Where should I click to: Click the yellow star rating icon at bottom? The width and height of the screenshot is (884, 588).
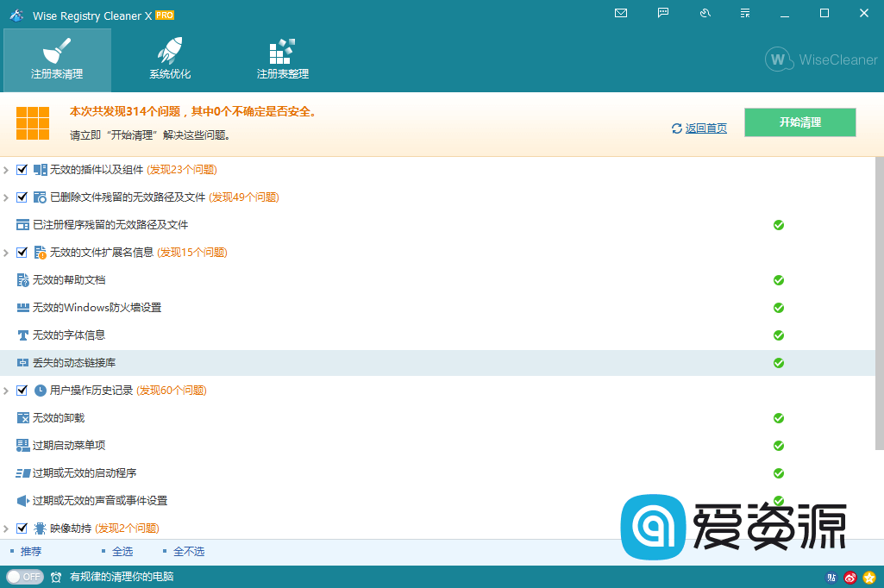pyautogui.click(x=871, y=577)
